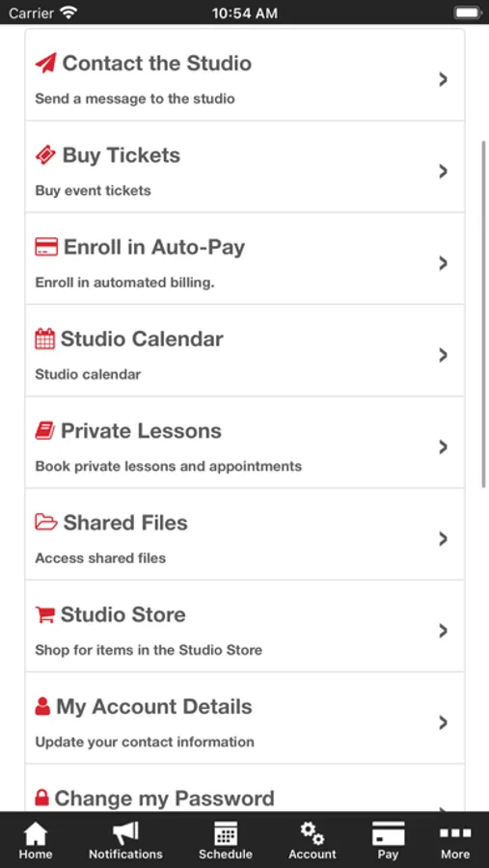Tap the card Pay icon in tab bar
The image size is (489, 868).
388,833
